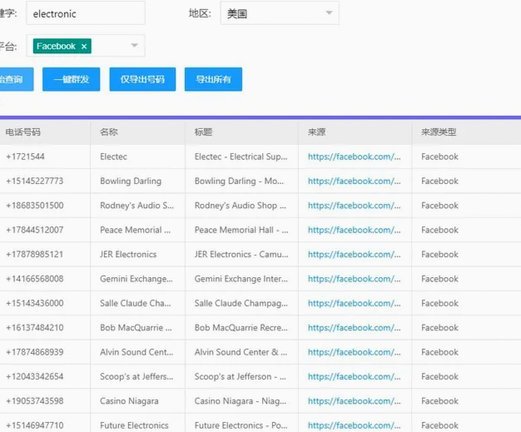Image resolution: width=521 pixels, height=432 pixels.
Task: Click the name cell Rodney's Audio S...
Action: 137,205
